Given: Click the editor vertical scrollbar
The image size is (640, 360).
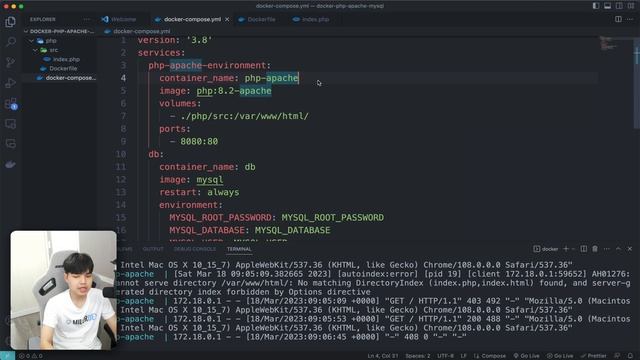Looking at the screenshot, I should [637, 84].
